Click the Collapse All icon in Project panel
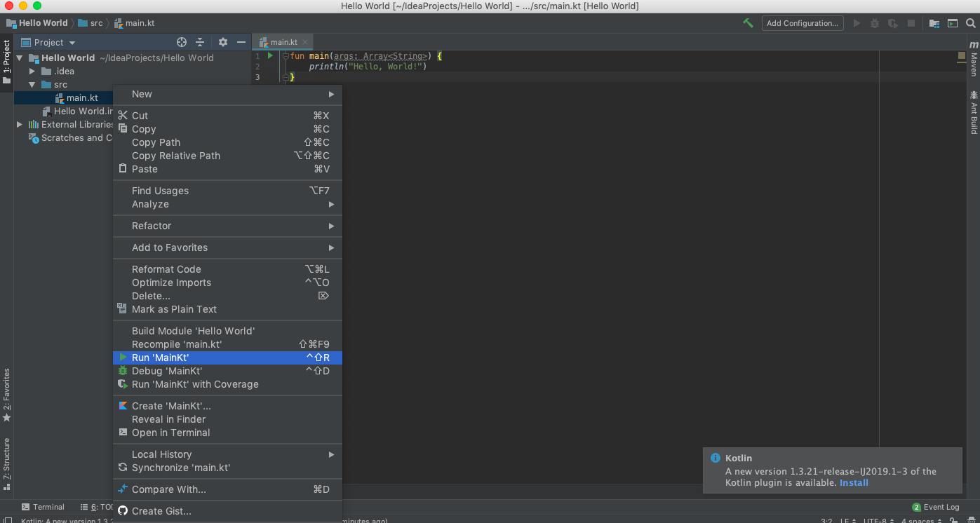Image resolution: width=980 pixels, height=523 pixels. pyautogui.click(x=200, y=42)
